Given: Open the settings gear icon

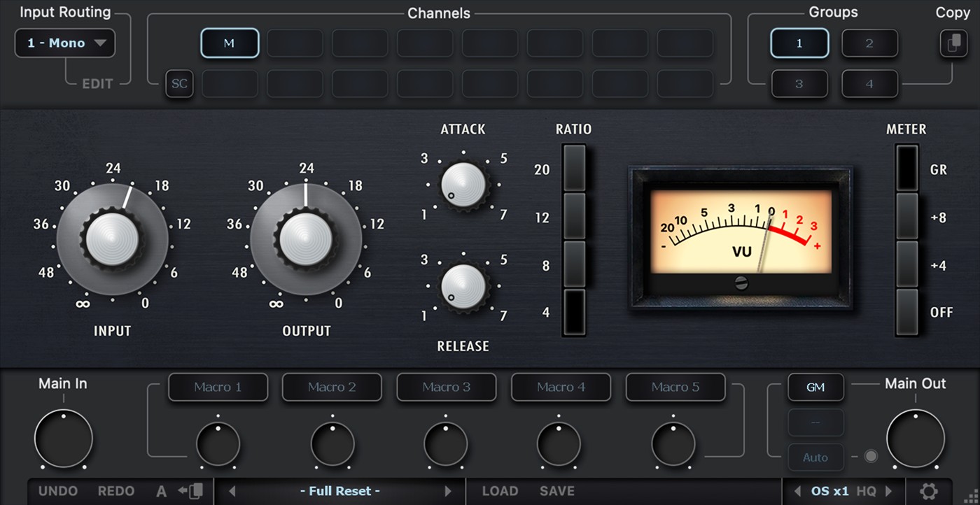Looking at the screenshot, I should click(928, 491).
